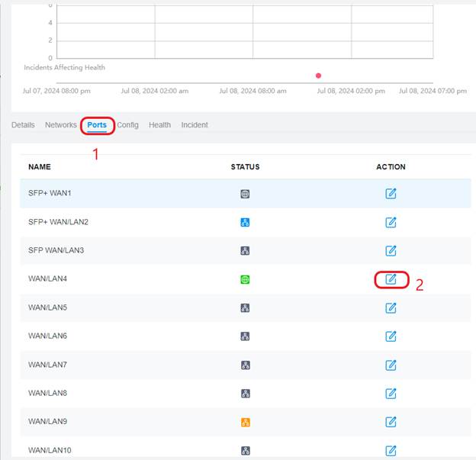476x460 pixels.
Task: Open the Networks tab
Action: 61,125
